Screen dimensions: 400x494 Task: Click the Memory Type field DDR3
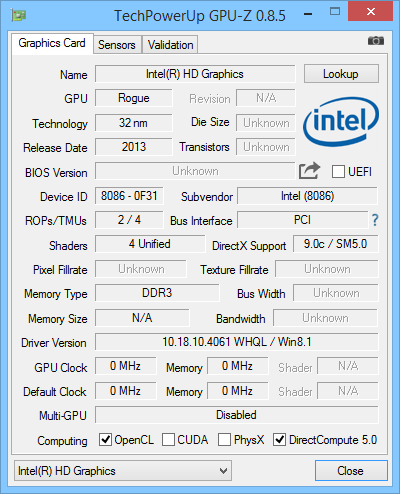pyautogui.click(x=157, y=293)
